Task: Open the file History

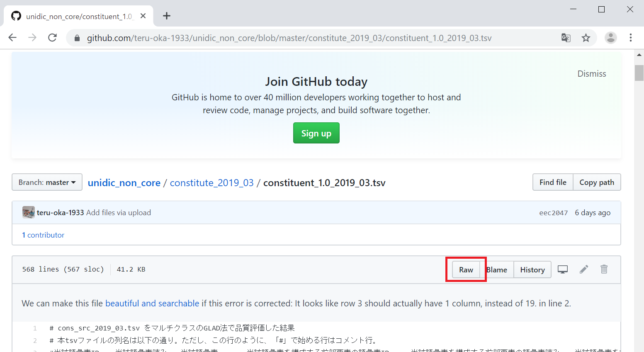Action: 532,269
